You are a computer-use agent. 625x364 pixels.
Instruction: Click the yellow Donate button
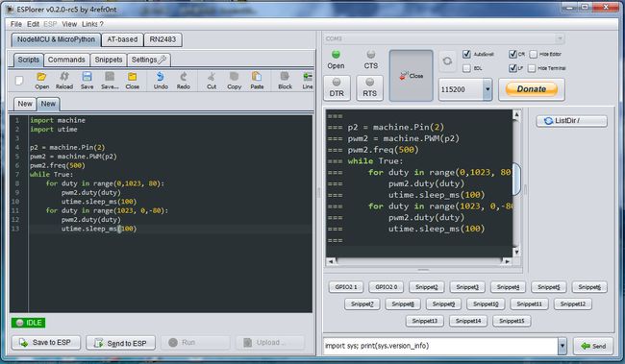coord(532,89)
